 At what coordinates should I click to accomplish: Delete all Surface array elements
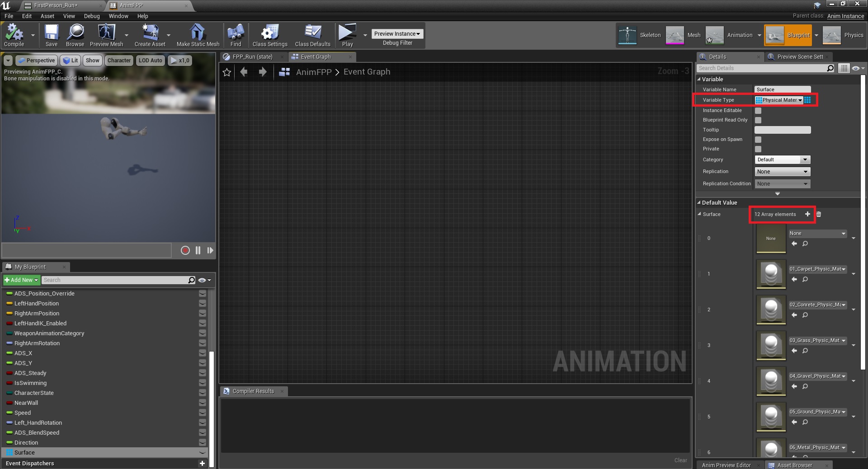click(819, 214)
